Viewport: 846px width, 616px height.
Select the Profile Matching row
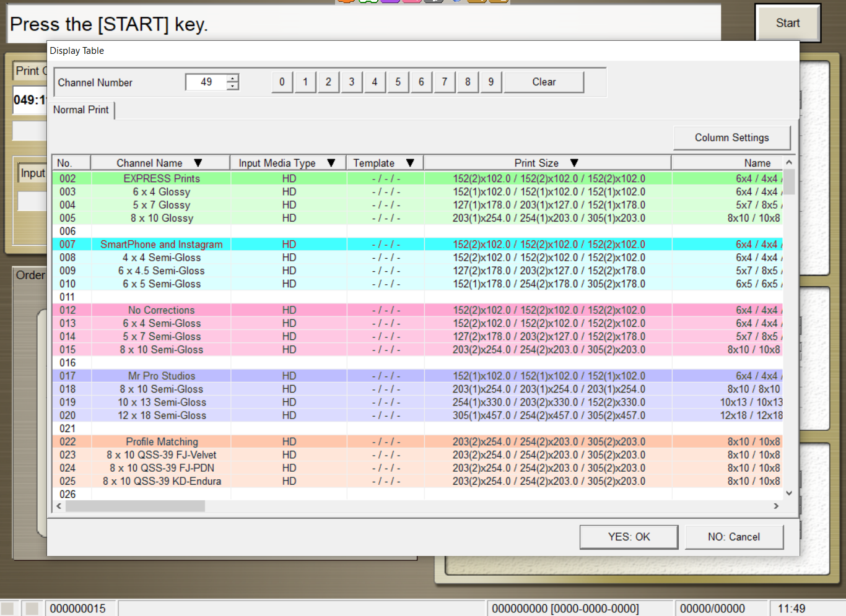418,441
